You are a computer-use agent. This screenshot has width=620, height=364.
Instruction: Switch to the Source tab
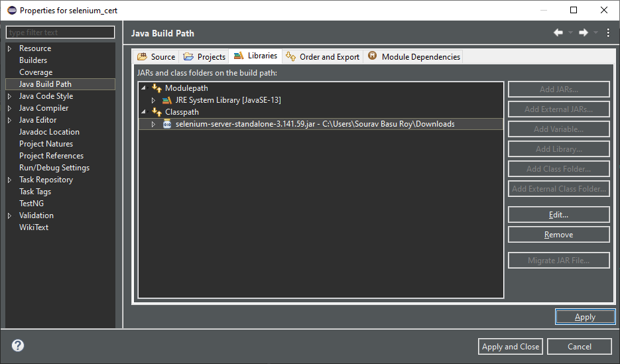[156, 57]
